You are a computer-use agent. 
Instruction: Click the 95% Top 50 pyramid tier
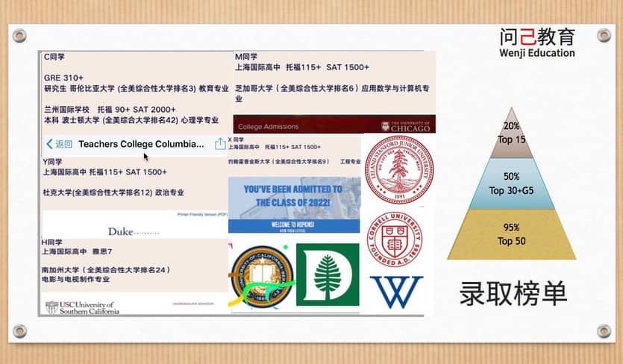[511, 234]
